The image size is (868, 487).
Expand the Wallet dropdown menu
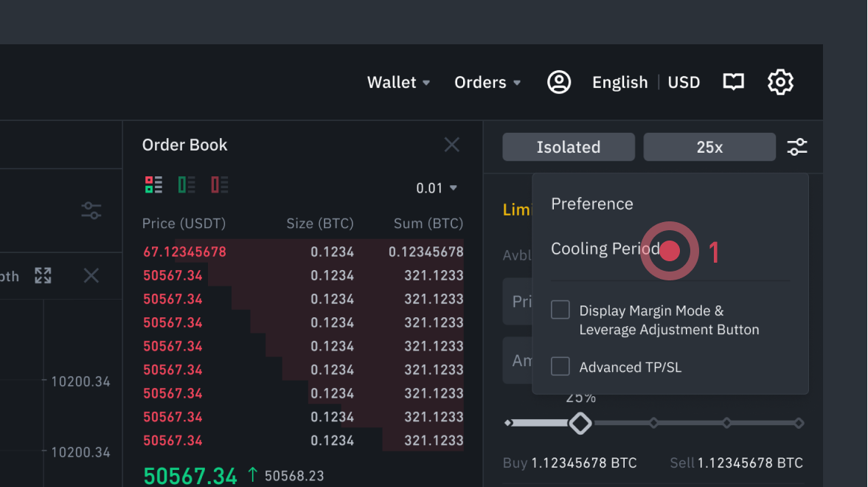click(x=398, y=83)
